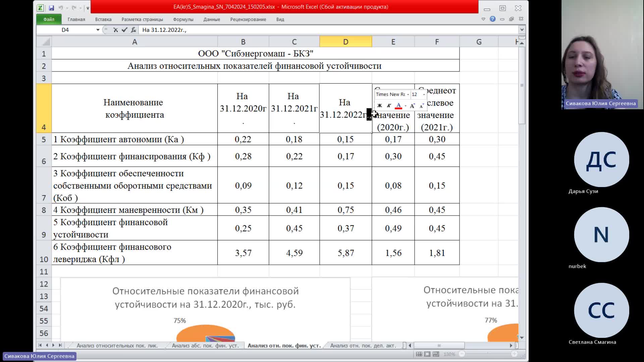Click the Redo arrow icon
The height and width of the screenshot is (362, 644).
(74, 8)
